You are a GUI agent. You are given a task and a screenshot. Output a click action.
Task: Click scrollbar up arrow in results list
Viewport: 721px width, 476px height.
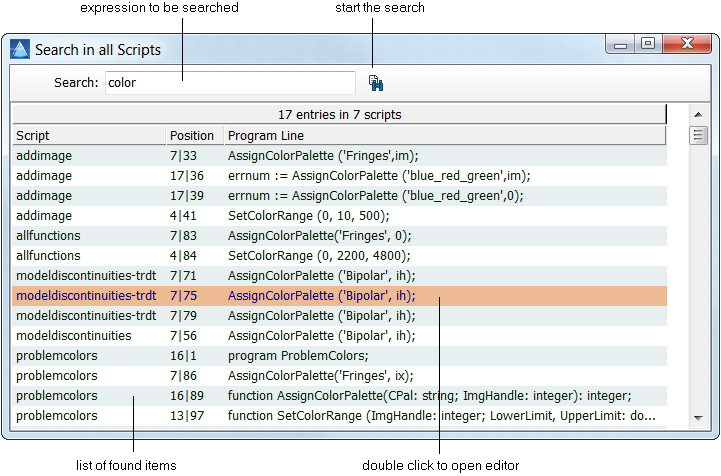698,115
